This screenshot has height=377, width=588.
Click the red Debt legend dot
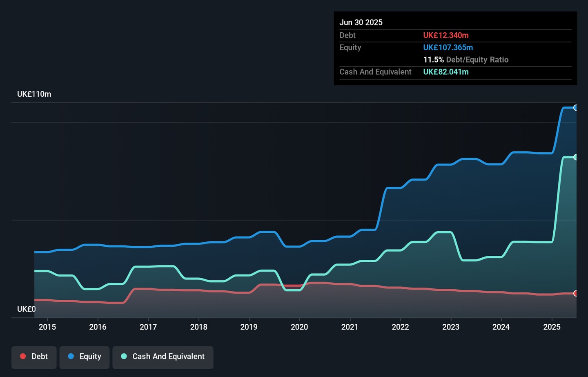23,357
